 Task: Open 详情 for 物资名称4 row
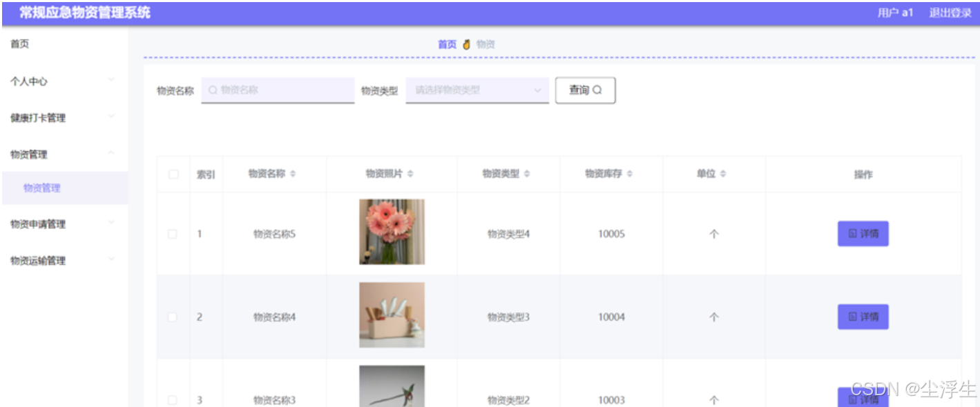(x=863, y=317)
